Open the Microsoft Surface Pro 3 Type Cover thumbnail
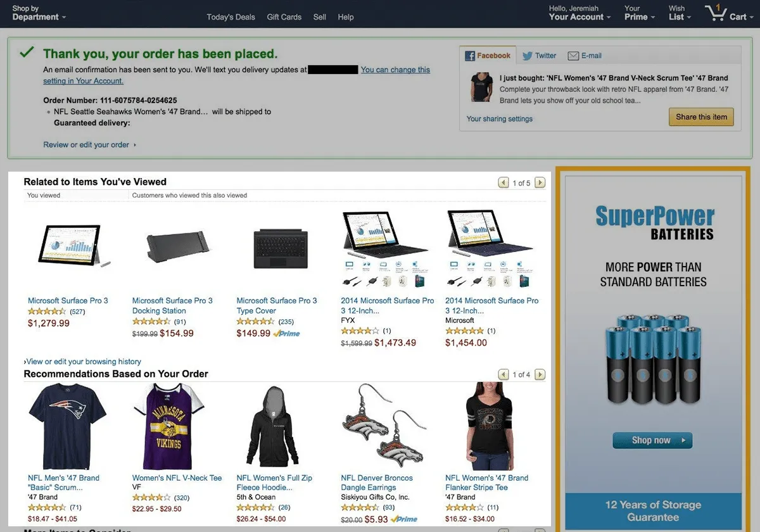Viewport: 760px width, 532px height. [280, 249]
